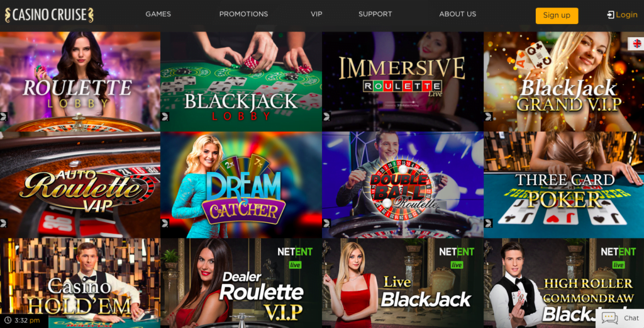Click the provider badge on Immersive Roulette tile

[x=326, y=116]
